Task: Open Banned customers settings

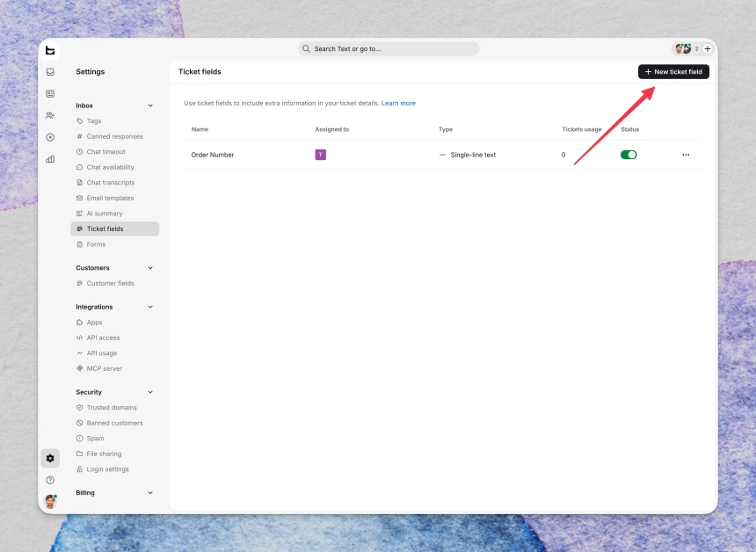Action: (115, 424)
